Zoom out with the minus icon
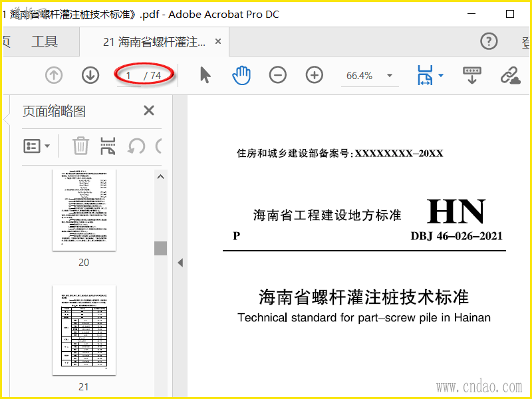 point(278,75)
